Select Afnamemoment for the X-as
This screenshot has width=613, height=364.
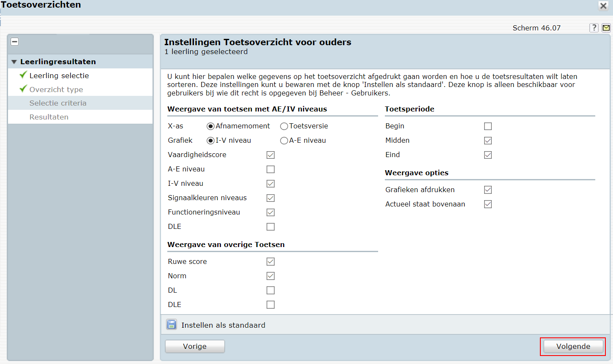point(210,126)
